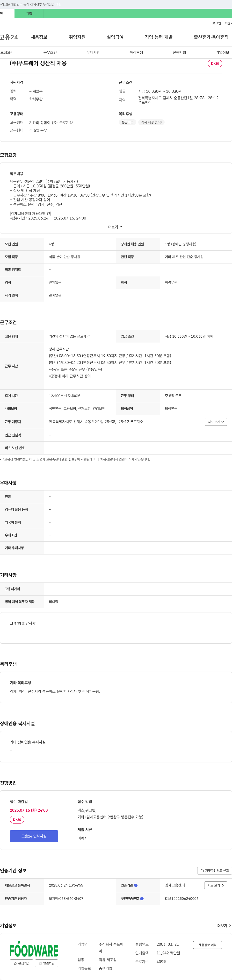Jump to 모집요강 section tab
The height and width of the screenshot is (980, 232).
point(7,52)
